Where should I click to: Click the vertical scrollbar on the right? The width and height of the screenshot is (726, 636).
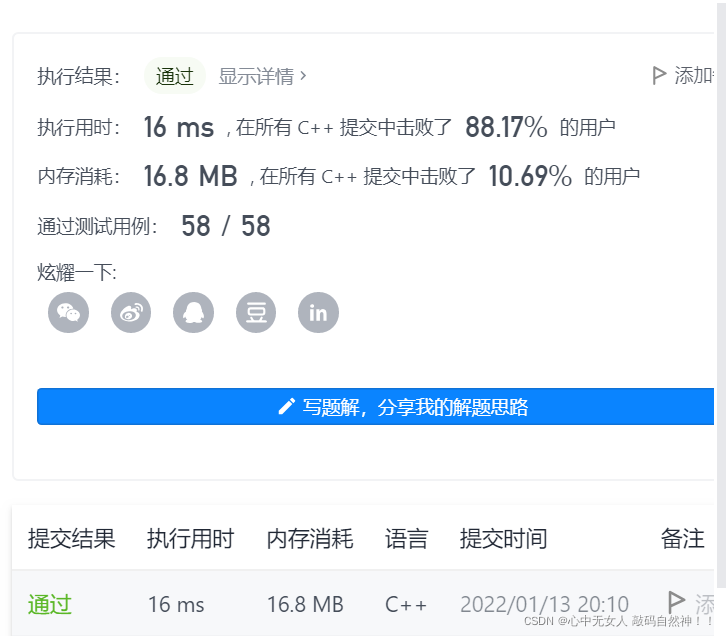721,293
